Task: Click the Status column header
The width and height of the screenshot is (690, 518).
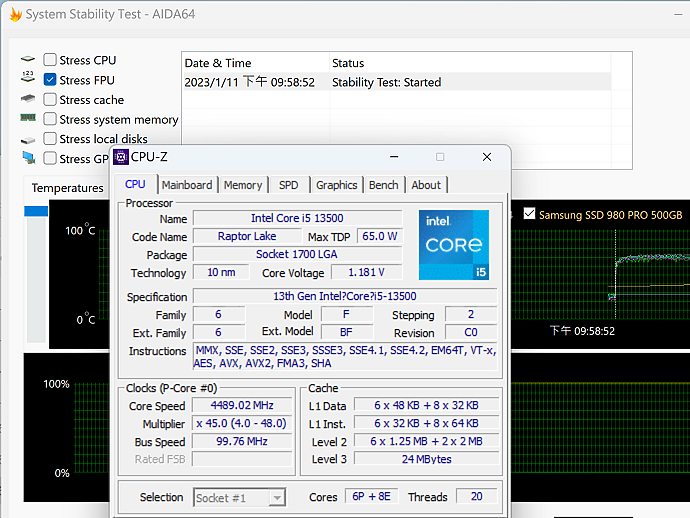Action: 470,63
